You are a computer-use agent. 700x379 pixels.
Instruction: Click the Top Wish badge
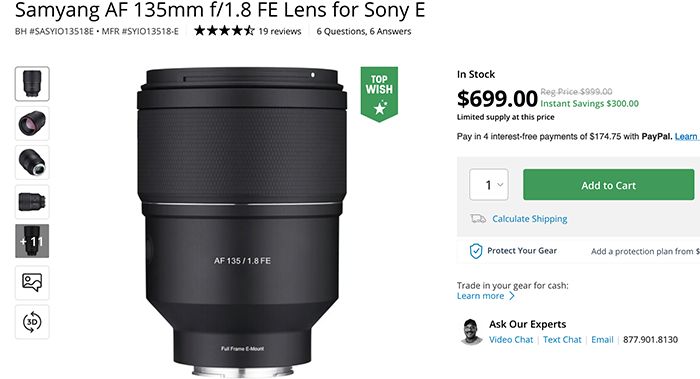point(379,94)
